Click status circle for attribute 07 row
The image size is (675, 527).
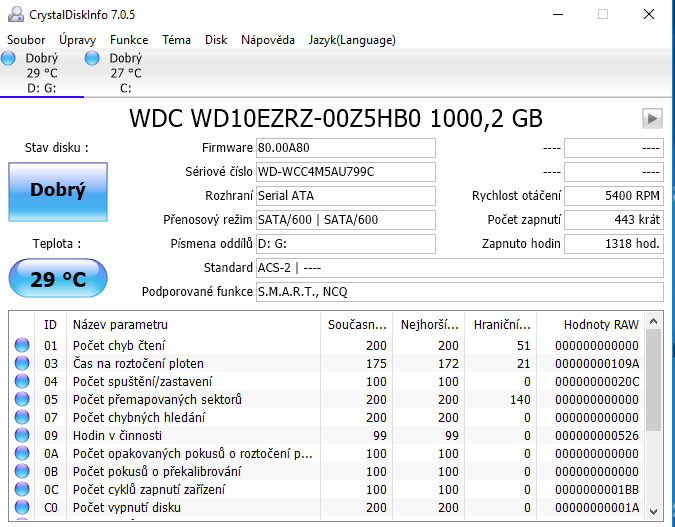pos(22,418)
